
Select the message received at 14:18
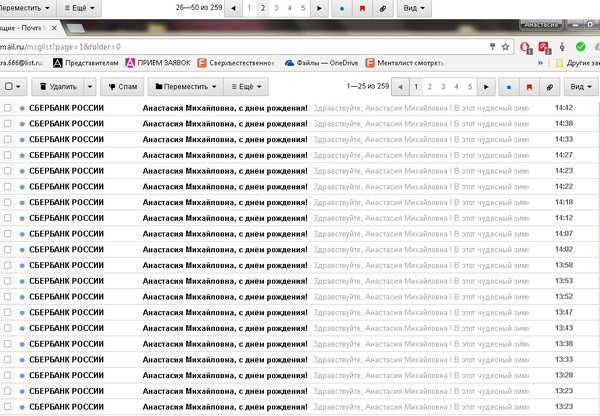coord(8,202)
